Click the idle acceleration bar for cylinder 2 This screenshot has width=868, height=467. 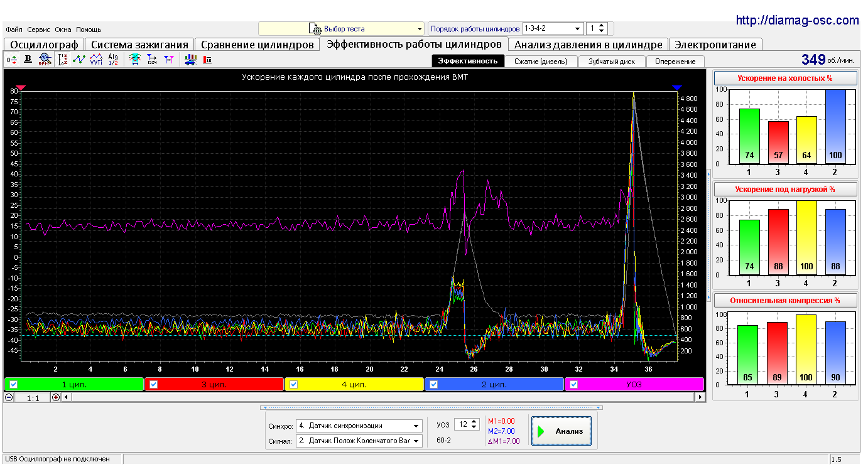pyautogui.click(x=835, y=127)
